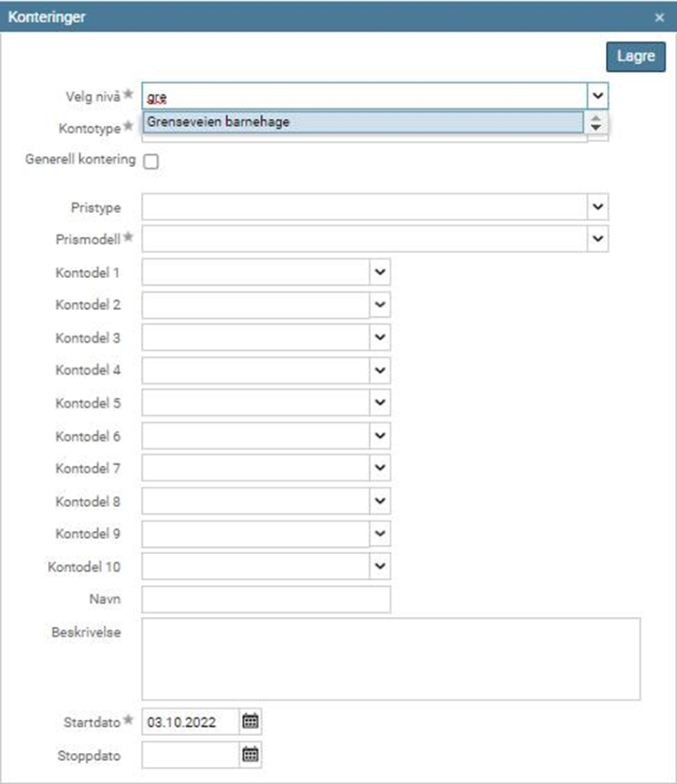Click into the Beskrivelse text area

click(390, 659)
